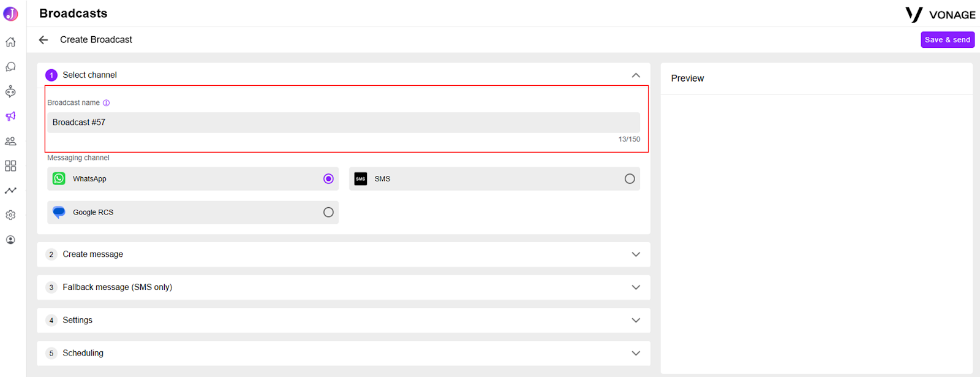Click the Google RCS channel label text
Image resolution: width=980 pixels, height=377 pixels.
coord(93,213)
